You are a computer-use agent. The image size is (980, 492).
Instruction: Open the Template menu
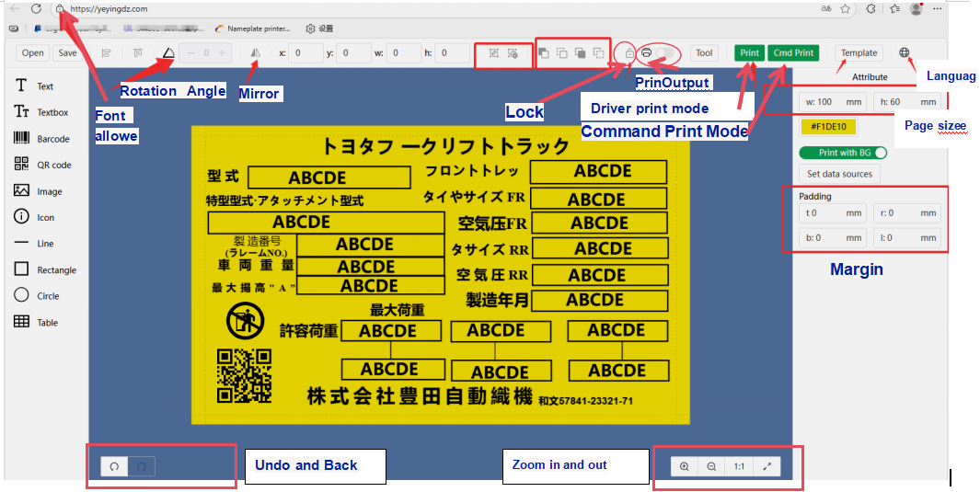[859, 53]
